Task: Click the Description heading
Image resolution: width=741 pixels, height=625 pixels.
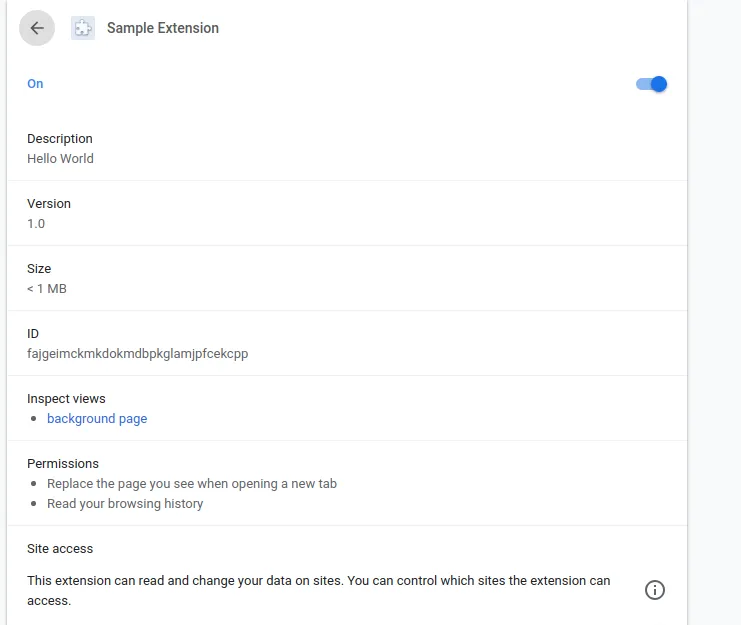Action: click(x=60, y=139)
